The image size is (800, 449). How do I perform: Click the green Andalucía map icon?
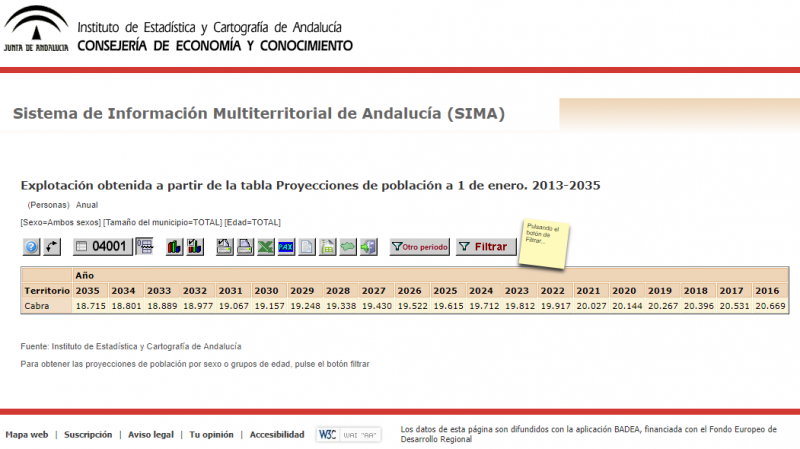click(348, 246)
